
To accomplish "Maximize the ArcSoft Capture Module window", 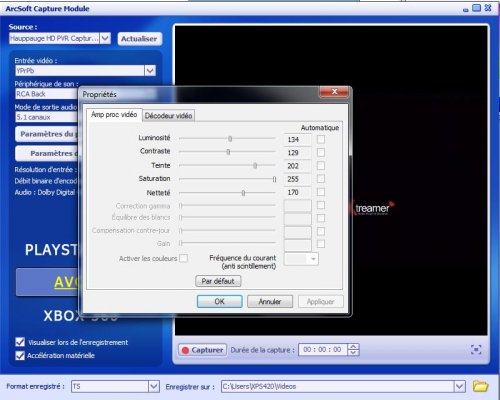I will (x=477, y=8).
